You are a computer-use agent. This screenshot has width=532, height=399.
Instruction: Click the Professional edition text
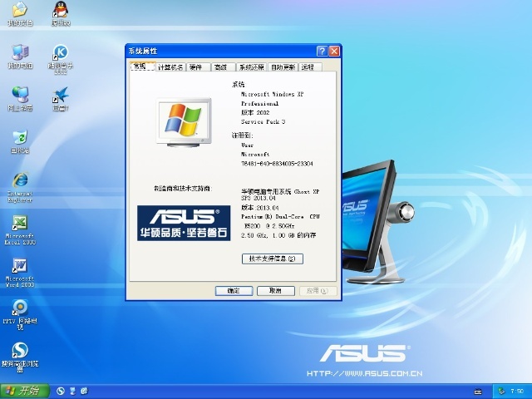tap(259, 103)
